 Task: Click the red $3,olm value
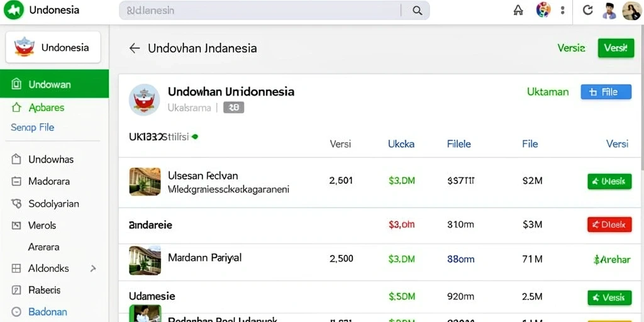tap(401, 225)
